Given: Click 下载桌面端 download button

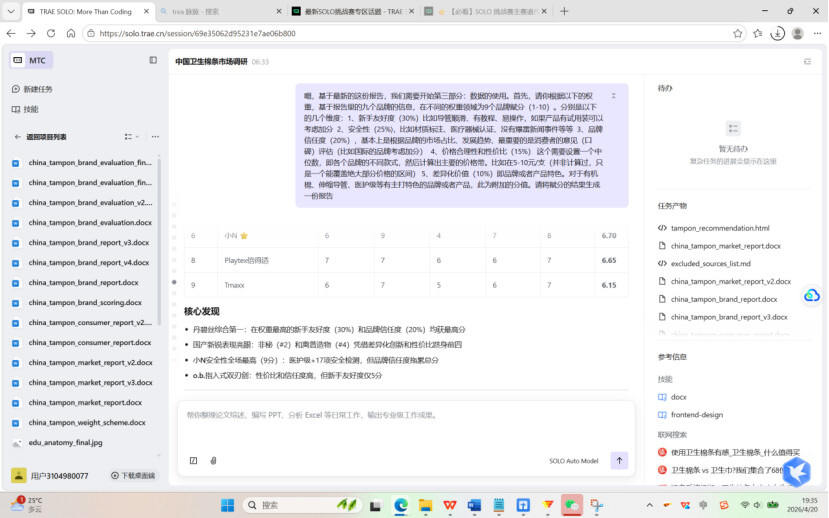Looking at the screenshot, I should point(134,476).
